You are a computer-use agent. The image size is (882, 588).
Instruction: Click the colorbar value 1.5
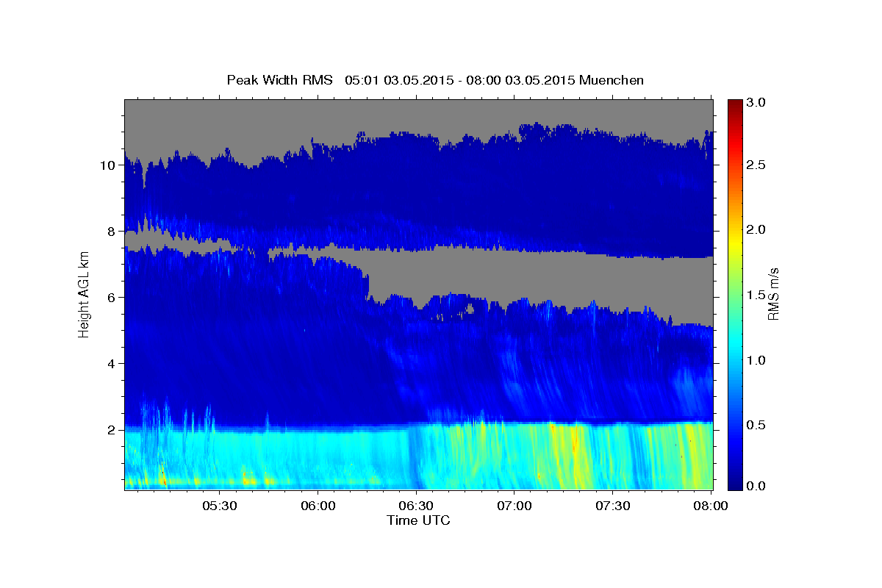coord(757,295)
